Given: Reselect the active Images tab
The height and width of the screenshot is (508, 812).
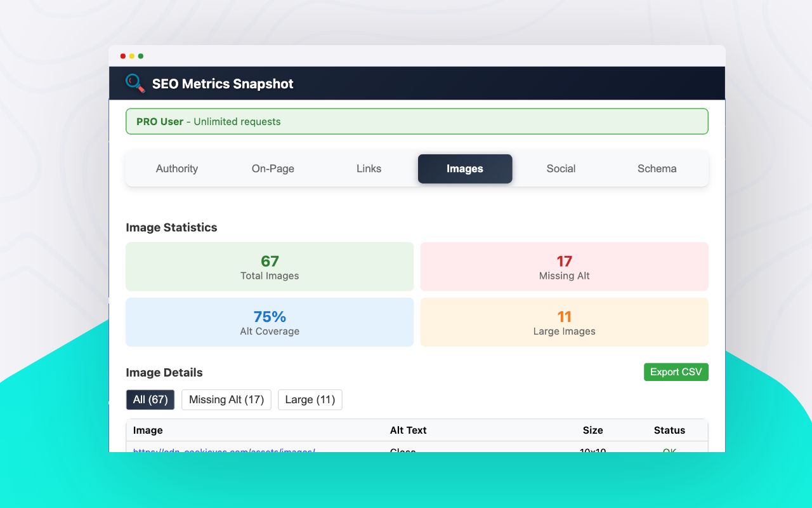Looking at the screenshot, I should (x=464, y=168).
